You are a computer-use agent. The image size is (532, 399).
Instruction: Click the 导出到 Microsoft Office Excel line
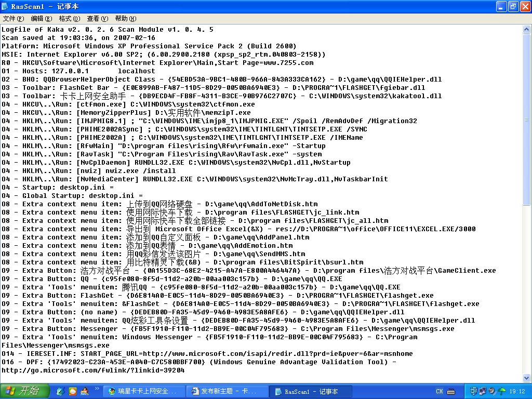coord(238,229)
